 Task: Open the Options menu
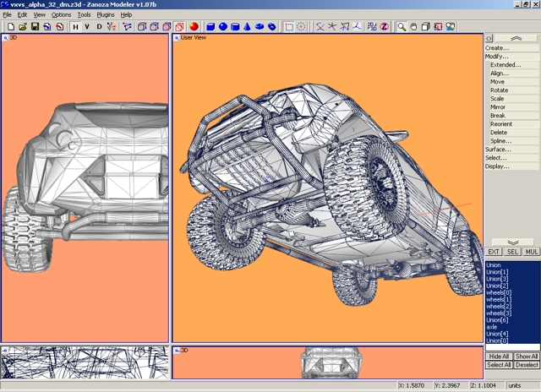pyautogui.click(x=61, y=14)
